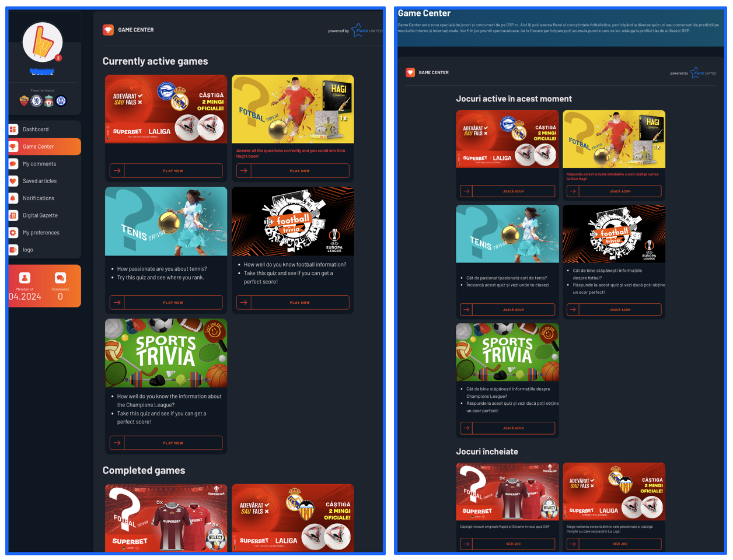Select the highlighted Game Center sidebar item
This screenshot has height=560, width=733.
44,146
